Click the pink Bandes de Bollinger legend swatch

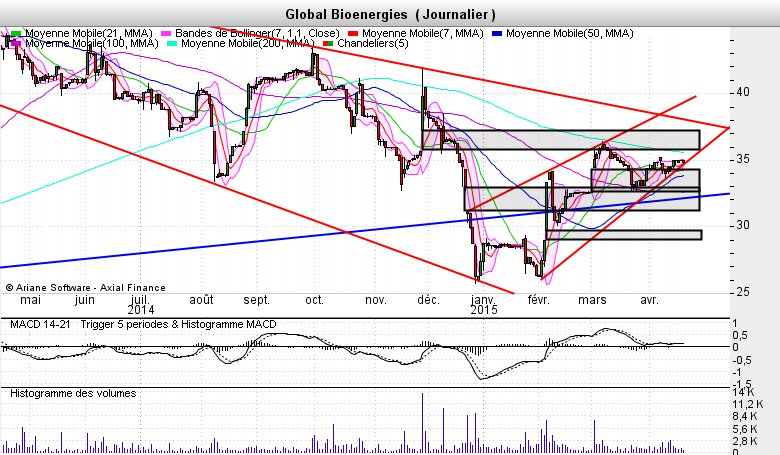166,33
